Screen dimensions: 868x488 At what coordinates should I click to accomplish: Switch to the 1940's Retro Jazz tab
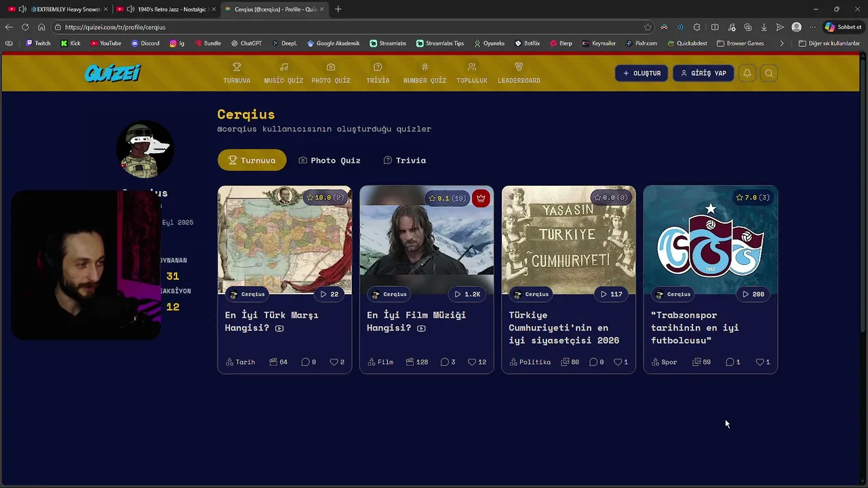click(x=166, y=9)
